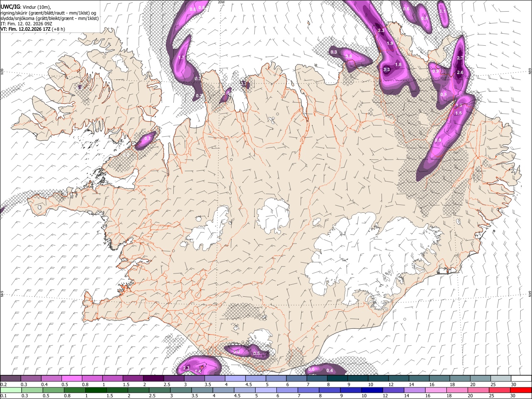Click the lower-scale pink swatch between 16 and 18
Image resolution: width=532 pixels, height=399 pixels.
pyautogui.click(x=436, y=390)
